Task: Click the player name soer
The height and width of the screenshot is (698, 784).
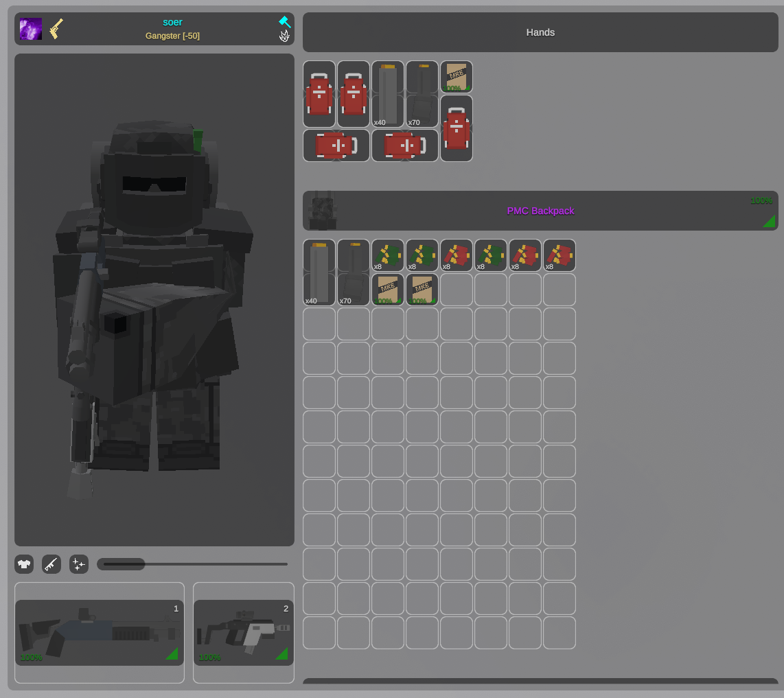Action: pyautogui.click(x=172, y=22)
